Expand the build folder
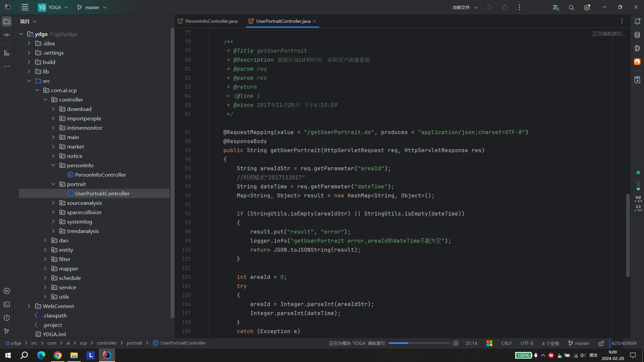The image size is (644, 362). click(x=29, y=62)
